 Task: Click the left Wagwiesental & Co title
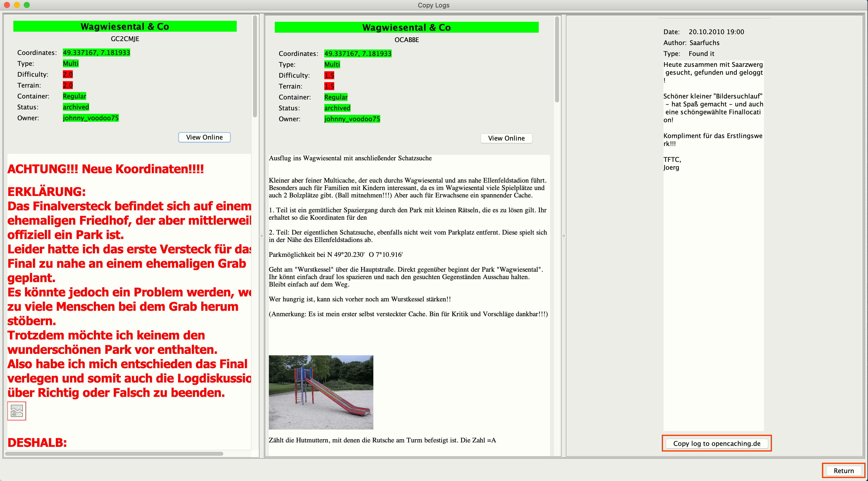pyautogui.click(x=125, y=26)
